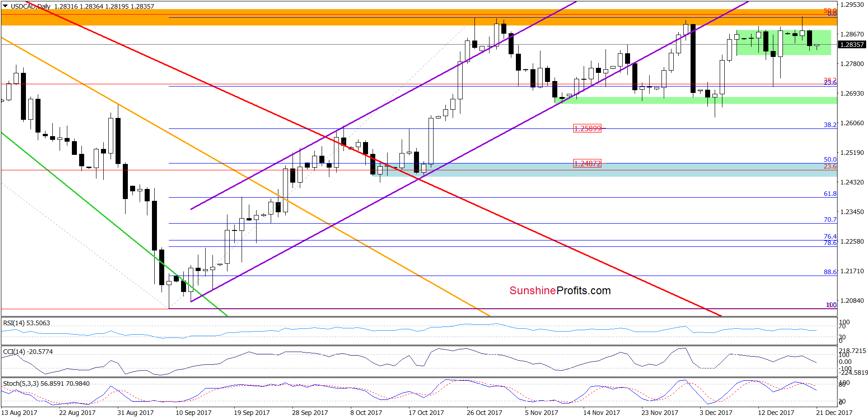868x419 pixels.
Task: Click the current price tag 1.28357
Action: coord(852,45)
